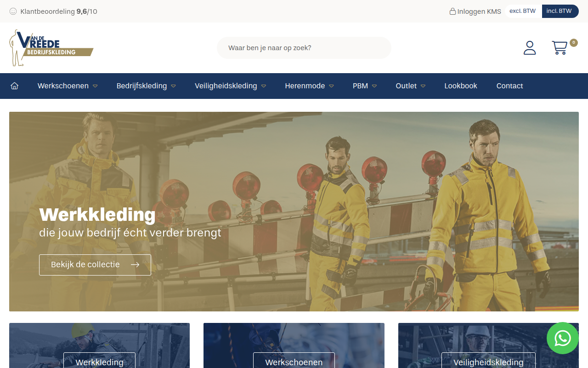Switch prices to excl. BTW
The image size is (588, 368).
tap(523, 11)
